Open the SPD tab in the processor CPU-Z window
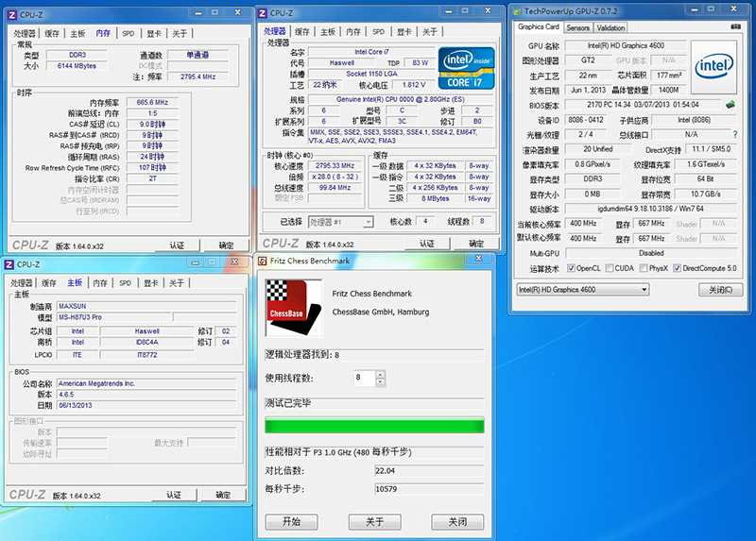The width and height of the screenshot is (756, 541). click(x=379, y=32)
